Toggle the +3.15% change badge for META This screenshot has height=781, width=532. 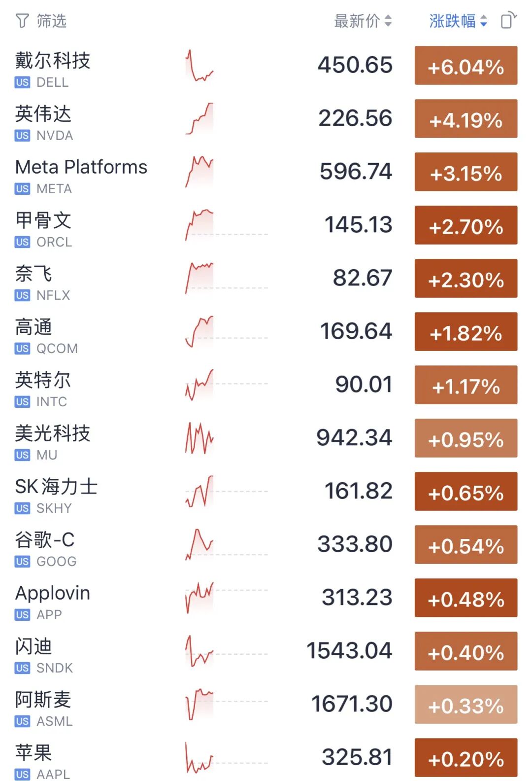(466, 172)
